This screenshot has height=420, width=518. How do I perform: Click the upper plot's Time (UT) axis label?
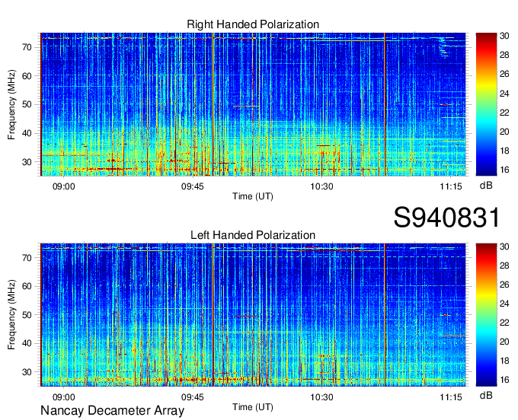point(253,196)
